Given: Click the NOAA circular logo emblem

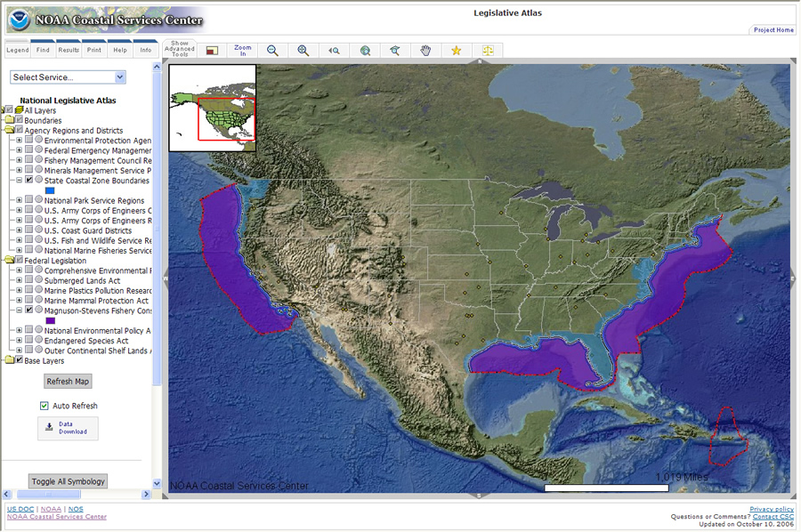Looking at the screenshot, I should point(20,20).
